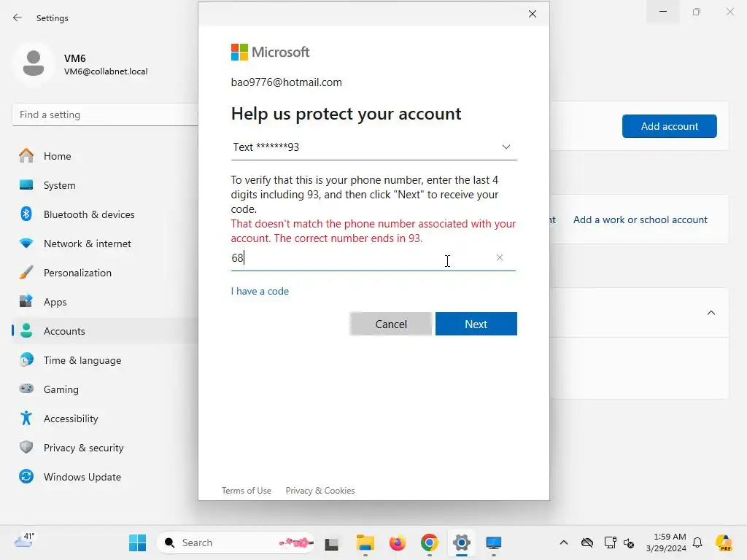Open Windows Update settings

coord(105,477)
